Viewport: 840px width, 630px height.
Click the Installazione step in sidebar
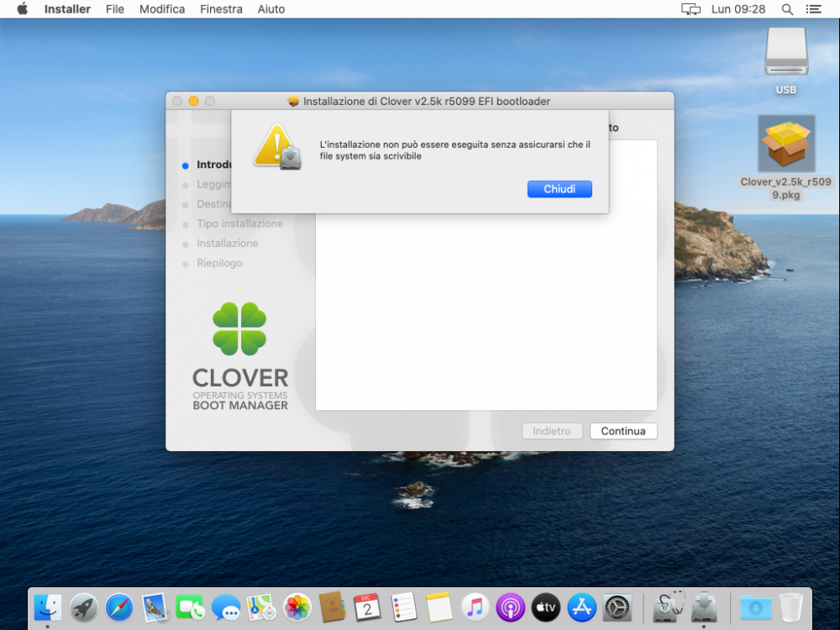227,244
